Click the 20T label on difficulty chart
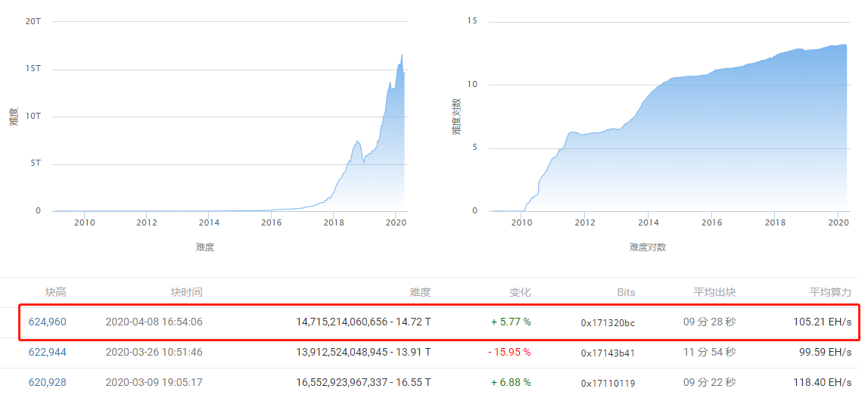This screenshot has width=868, height=395. [33, 21]
